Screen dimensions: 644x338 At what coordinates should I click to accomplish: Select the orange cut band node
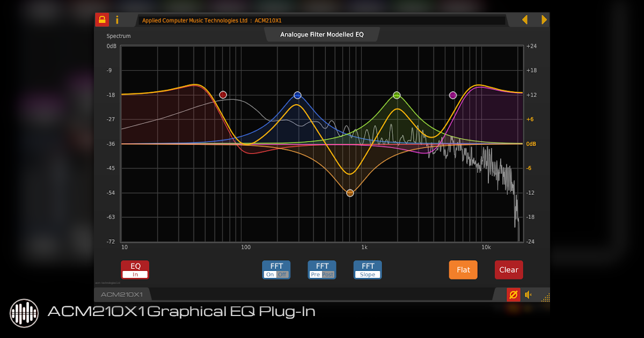click(x=350, y=193)
